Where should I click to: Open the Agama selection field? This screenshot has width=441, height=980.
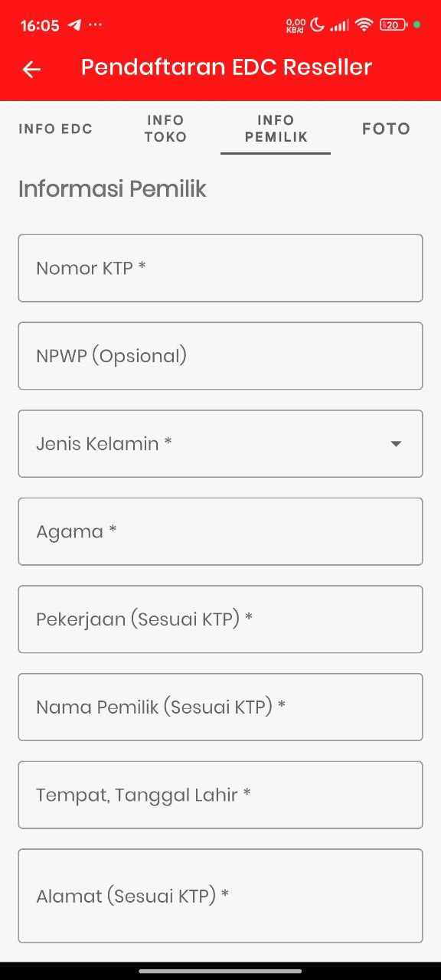pyautogui.click(x=220, y=531)
